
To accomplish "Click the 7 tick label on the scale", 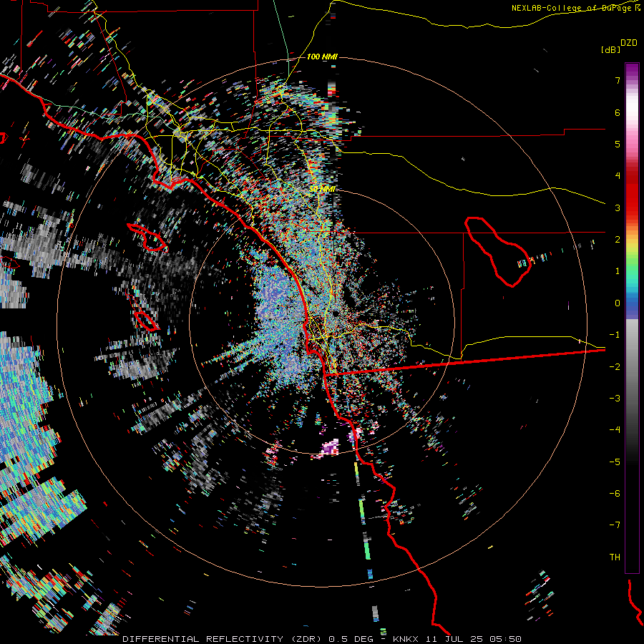I will [x=618, y=81].
